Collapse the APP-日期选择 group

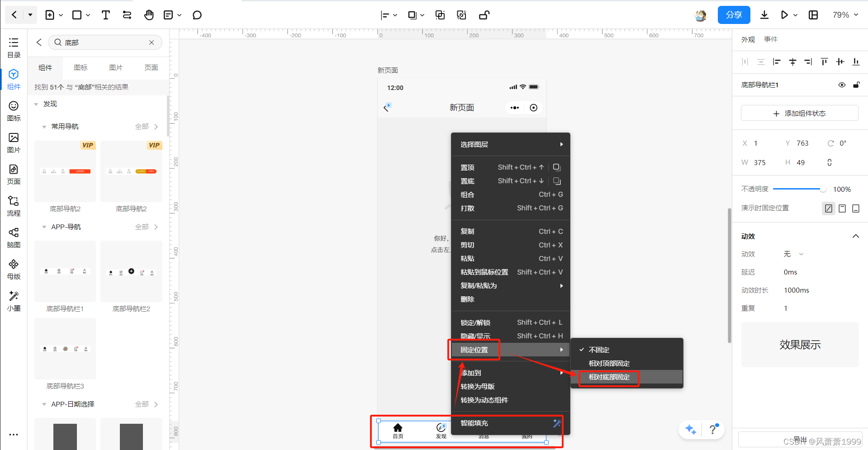click(x=44, y=404)
